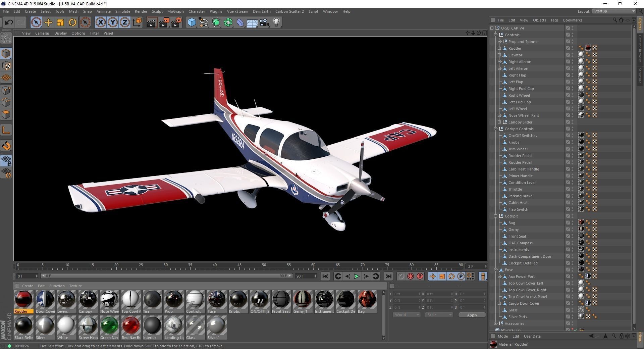The height and width of the screenshot is (349, 644).
Task: Click the Enable Axis tool icon
Action: point(6,130)
